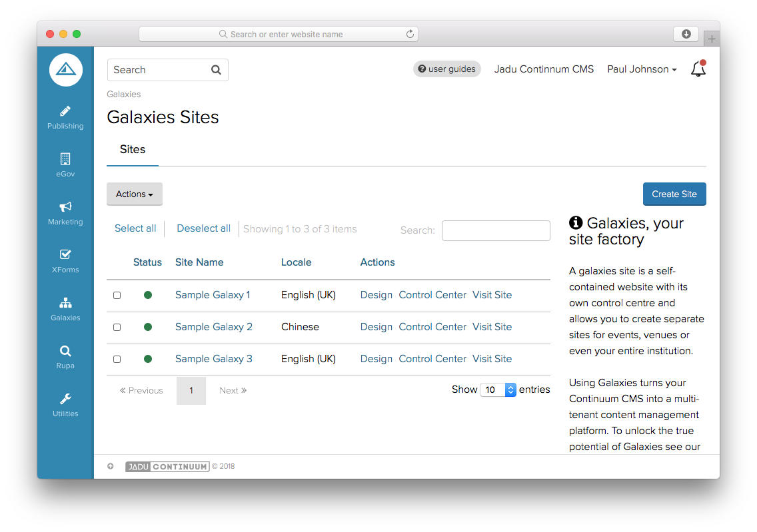Open the Show entries count selector

[x=498, y=390]
